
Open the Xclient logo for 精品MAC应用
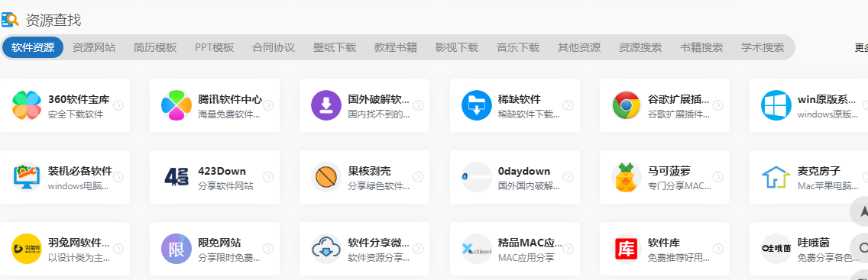(477, 249)
